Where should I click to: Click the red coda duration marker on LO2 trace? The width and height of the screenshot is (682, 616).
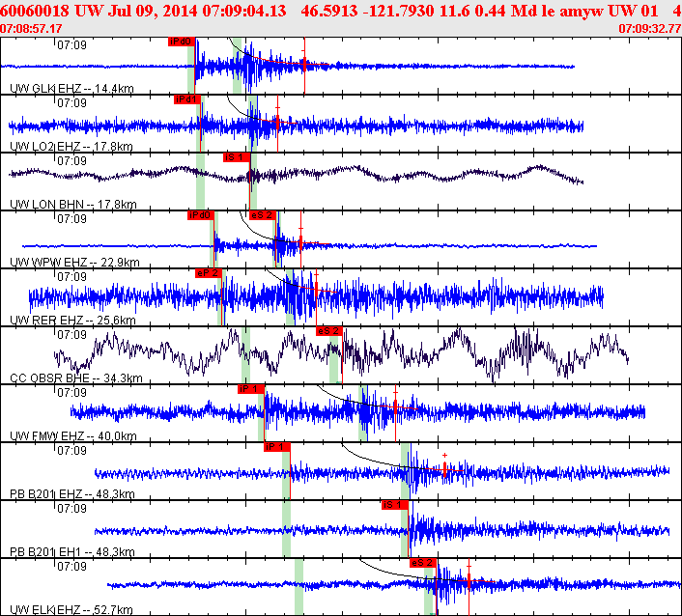(x=277, y=124)
